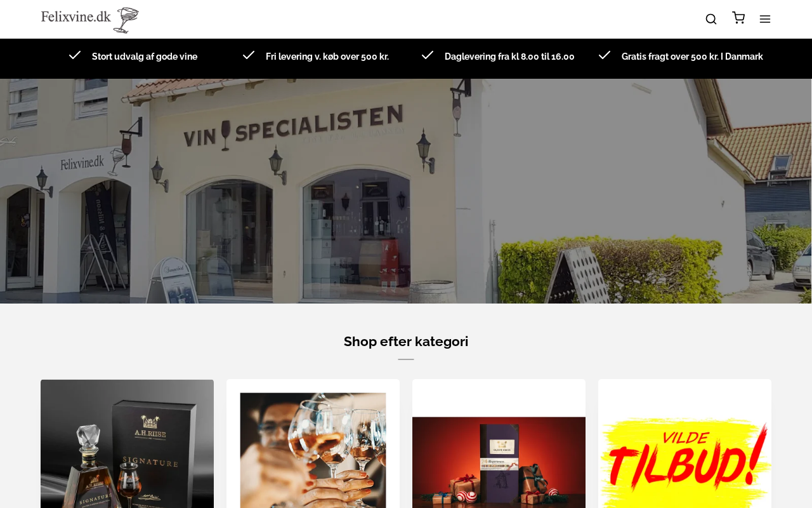Click the black USP bar background
The height and width of the screenshot is (508, 812).
tap(406, 70)
